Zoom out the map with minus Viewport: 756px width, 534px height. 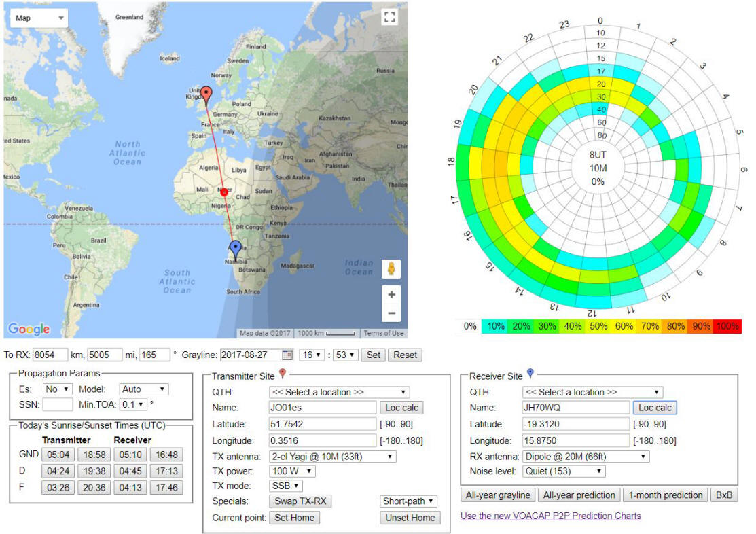(x=391, y=313)
